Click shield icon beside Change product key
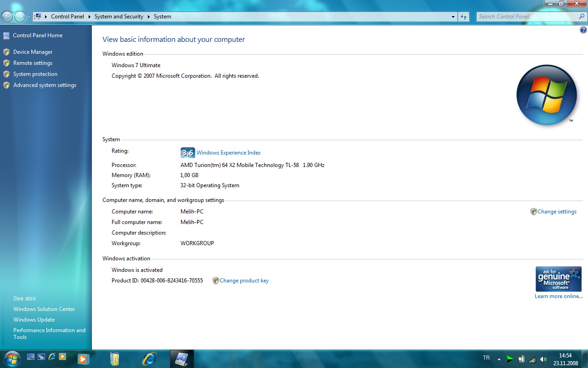Screen dimensions: 588x368 click(215, 281)
